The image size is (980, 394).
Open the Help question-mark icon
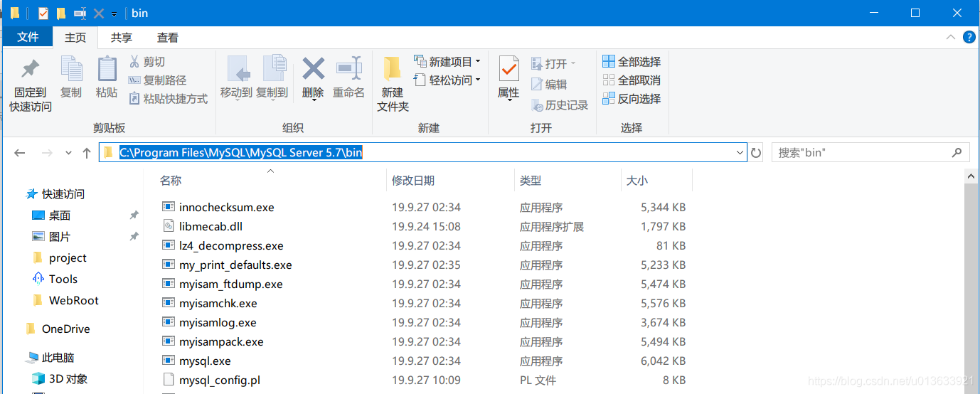click(968, 37)
